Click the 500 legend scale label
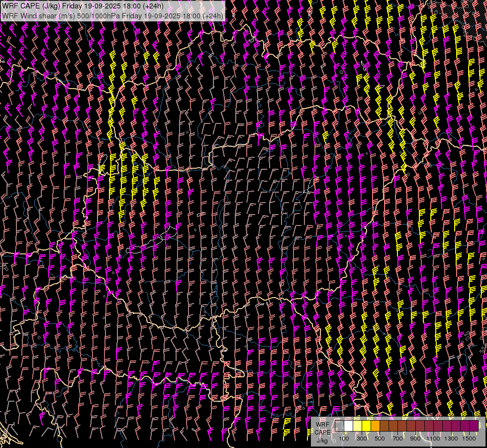 tap(380, 439)
